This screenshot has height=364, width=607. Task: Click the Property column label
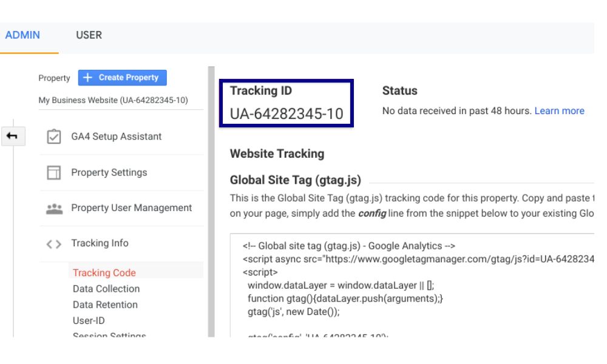click(x=54, y=78)
